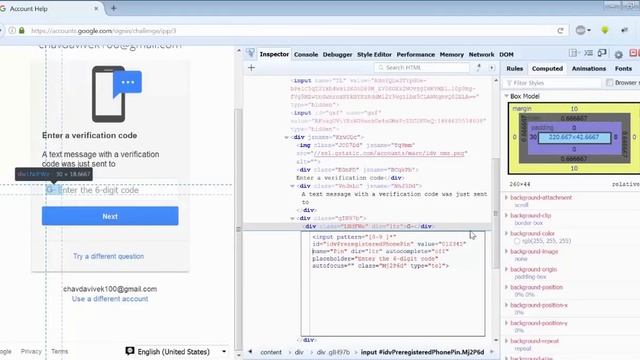Image resolution: width=640 pixels, height=360 pixels.
Task: Open the Fonts sidebar tab
Action: point(623,69)
